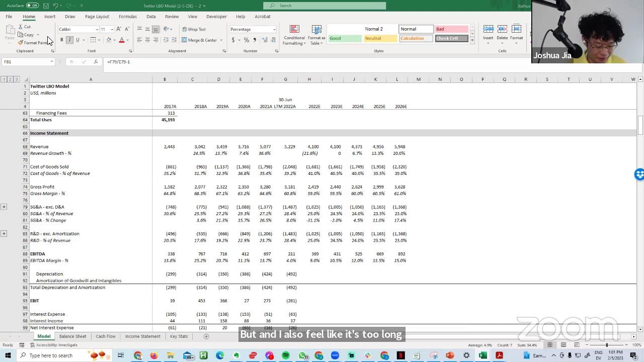Switch to Page Layout view in status bar

pos(563,345)
